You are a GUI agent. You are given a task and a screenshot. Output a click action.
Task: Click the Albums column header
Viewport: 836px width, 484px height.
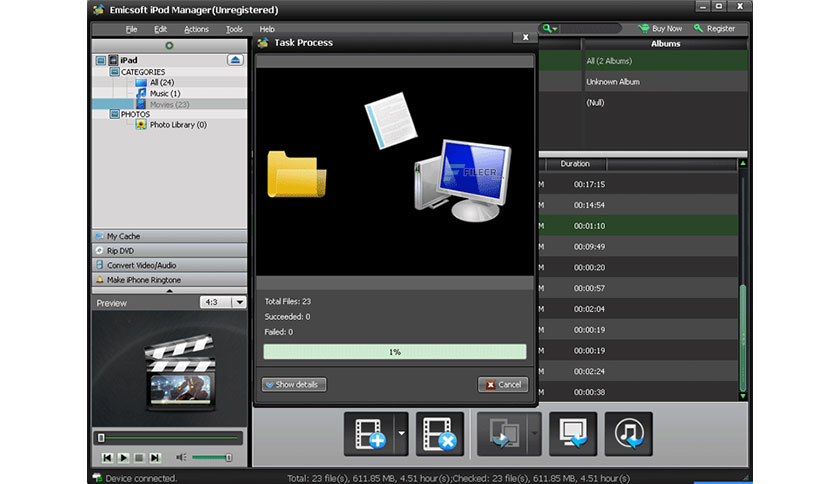tap(665, 44)
